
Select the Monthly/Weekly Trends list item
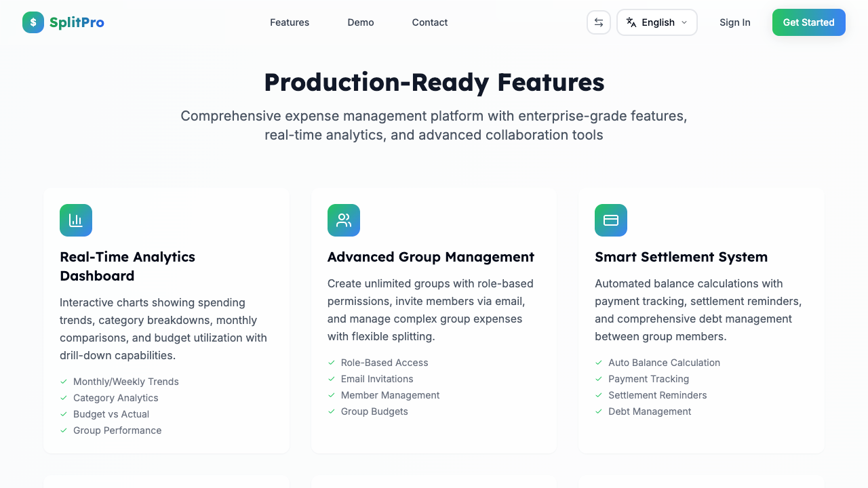point(125,382)
